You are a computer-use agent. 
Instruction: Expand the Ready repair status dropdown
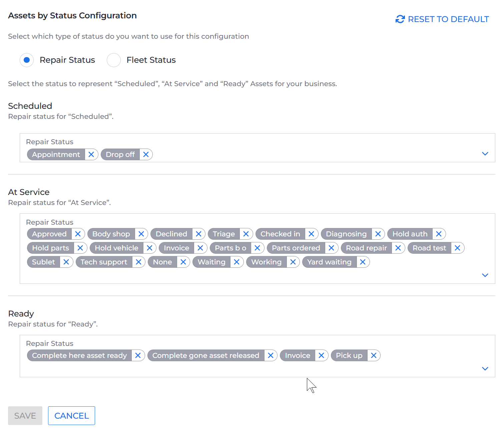tap(485, 369)
